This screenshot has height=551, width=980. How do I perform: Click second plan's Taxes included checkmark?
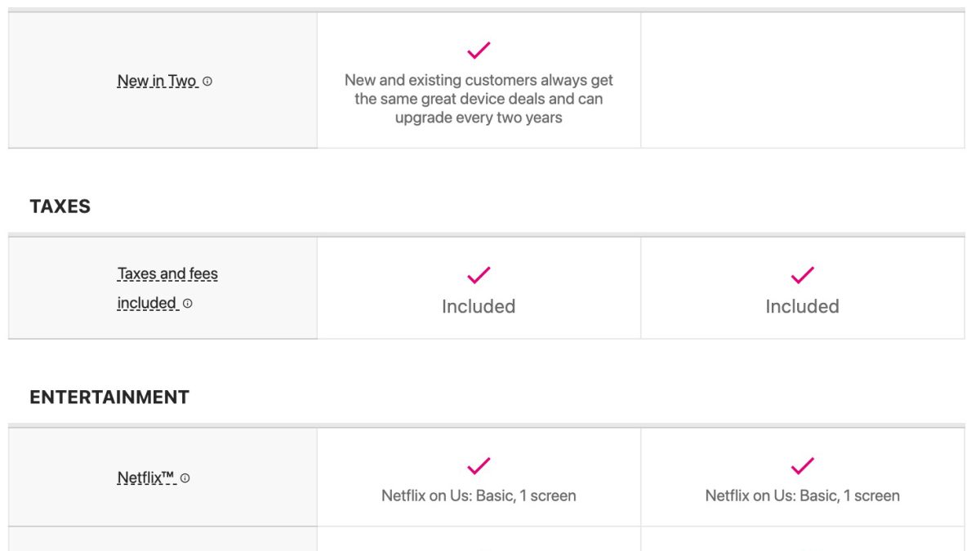[802, 275]
